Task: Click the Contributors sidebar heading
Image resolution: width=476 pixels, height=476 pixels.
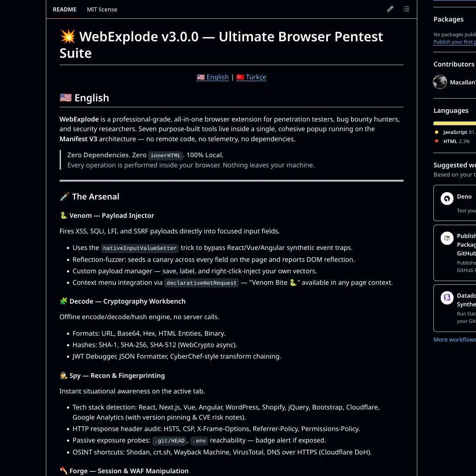Action: [454, 64]
